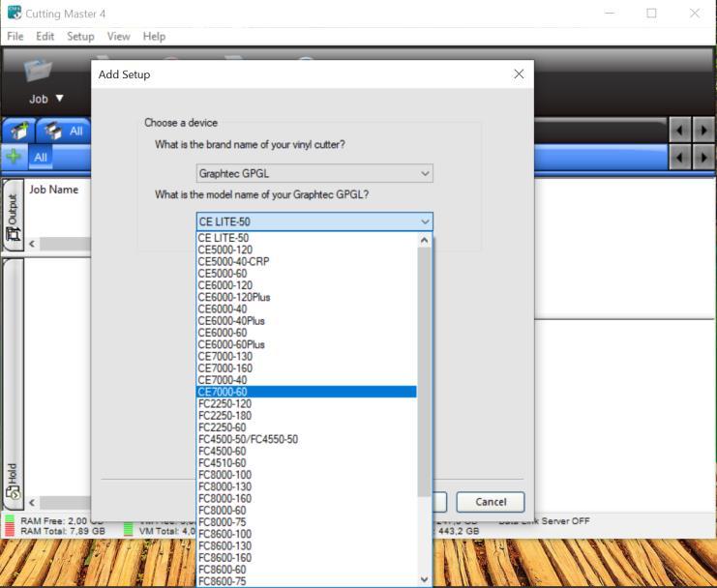Choose FC8600-160 from the model list
This screenshot has width=717, height=588.
pos(307,558)
